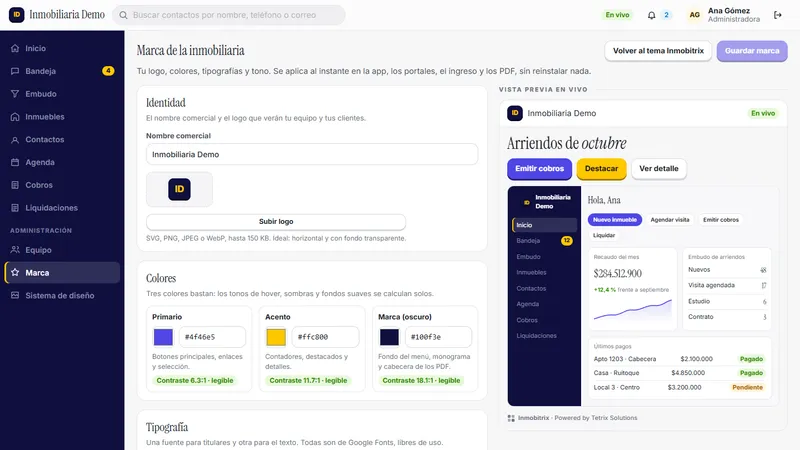Click the Pendiente status in preview

click(x=747, y=388)
